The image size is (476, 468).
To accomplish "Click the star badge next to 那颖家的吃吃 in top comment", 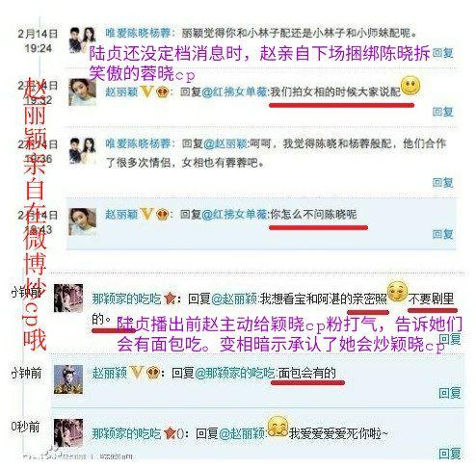I will pyautogui.click(x=170, y=299).
